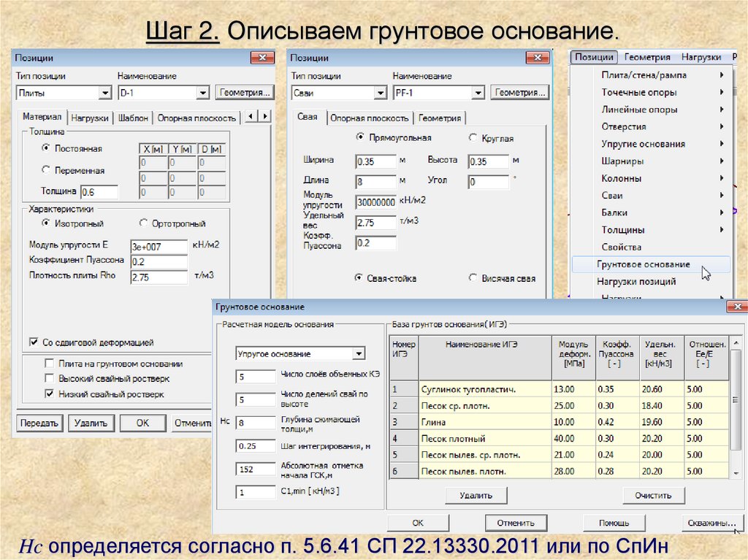Screen dimensions: 748x560
Task: Confirm Грунтовое основание dialog with OK
Action: point(417,522)
